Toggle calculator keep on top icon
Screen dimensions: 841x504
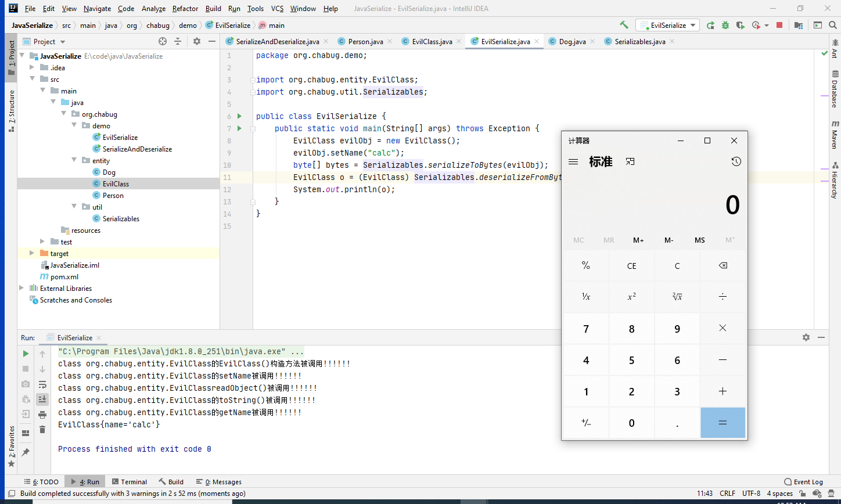tap(630, 162)
